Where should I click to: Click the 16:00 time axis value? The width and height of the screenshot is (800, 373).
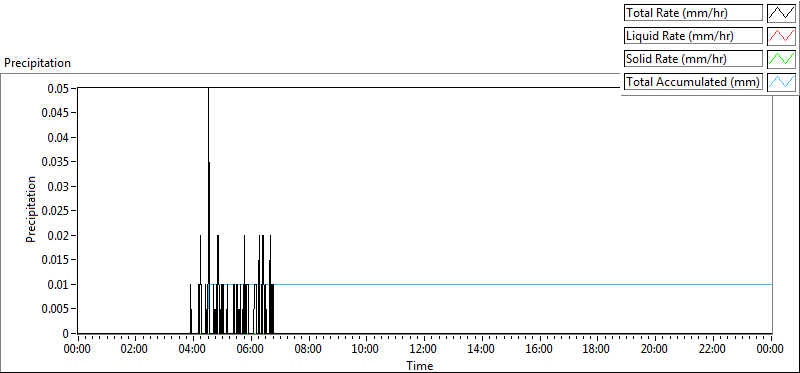pos(539,349)
